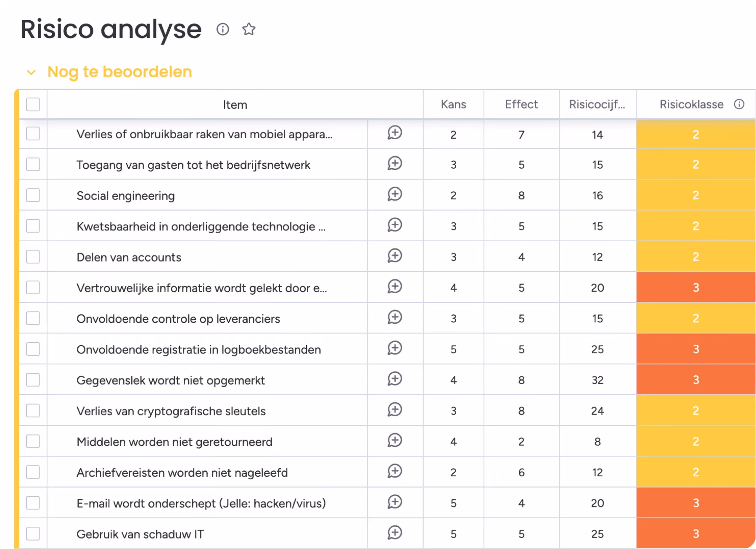Image resolution: width=756 pixels, height=549 pixels.
Task: Open the conversation for the Middelen worden niet geretourneerd row
Action: pyautogui.click(x=395, y=441)
